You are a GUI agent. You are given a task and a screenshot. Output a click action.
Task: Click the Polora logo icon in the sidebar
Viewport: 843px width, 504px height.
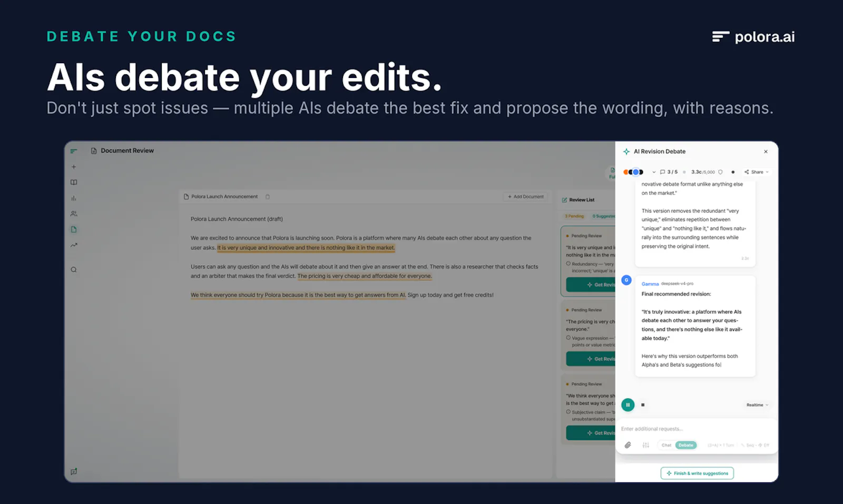pos(74,151)
